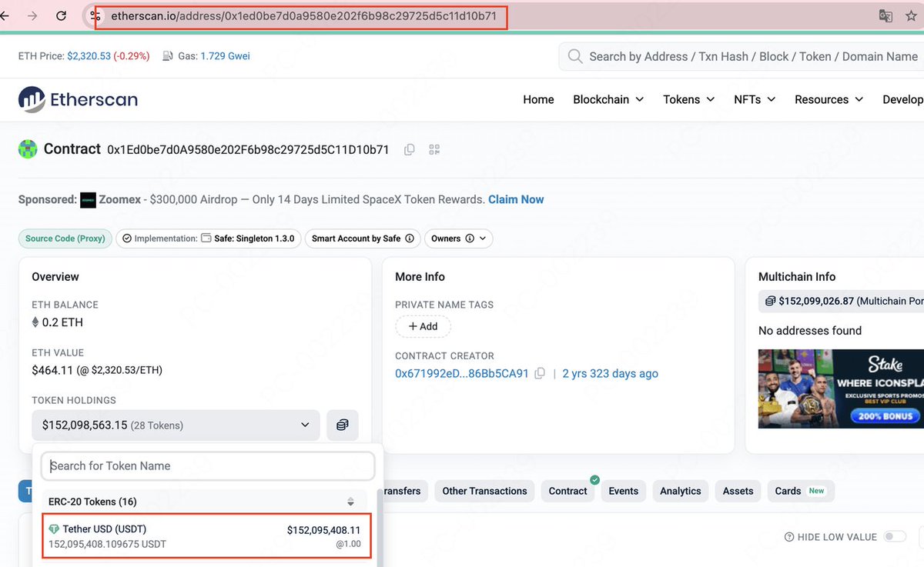Go to the Home menu item
Viewport: 924px width, 567px height.
click(538, 99)
